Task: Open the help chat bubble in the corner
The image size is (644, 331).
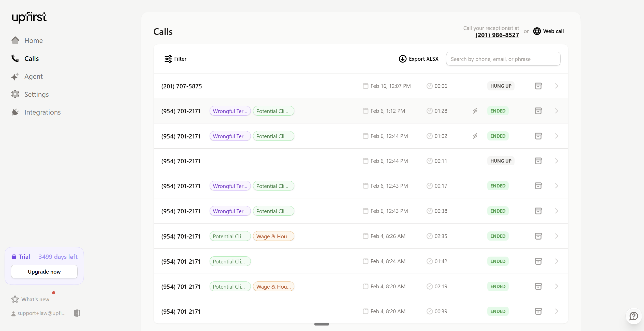Action: (633, 316)
